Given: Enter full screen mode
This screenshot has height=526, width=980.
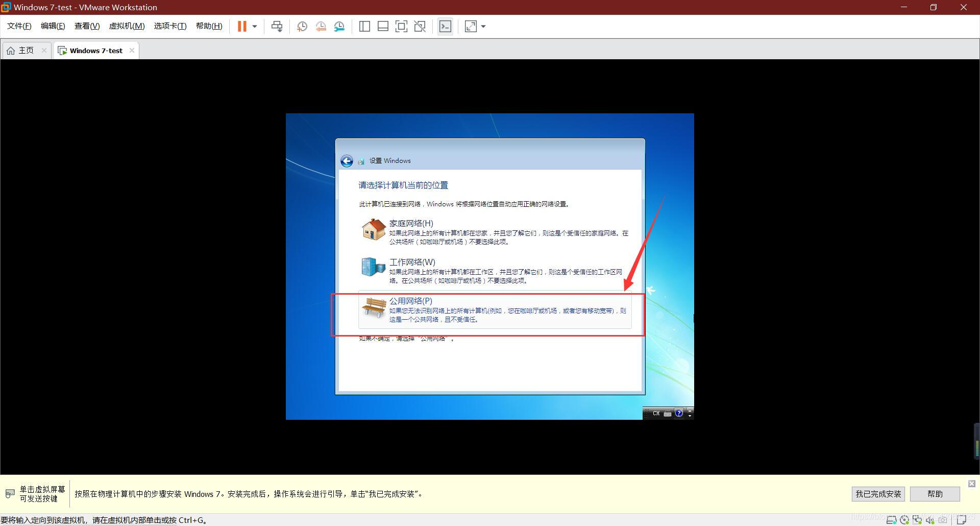Looking at the screenshot, I should coord(401,26).
